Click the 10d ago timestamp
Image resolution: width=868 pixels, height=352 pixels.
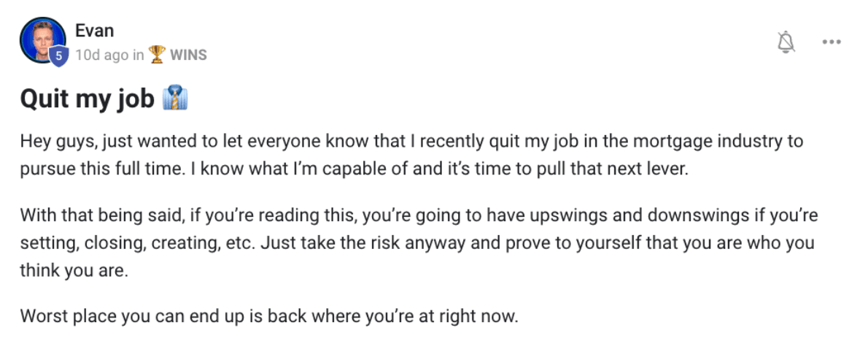(x=102, y=55)
